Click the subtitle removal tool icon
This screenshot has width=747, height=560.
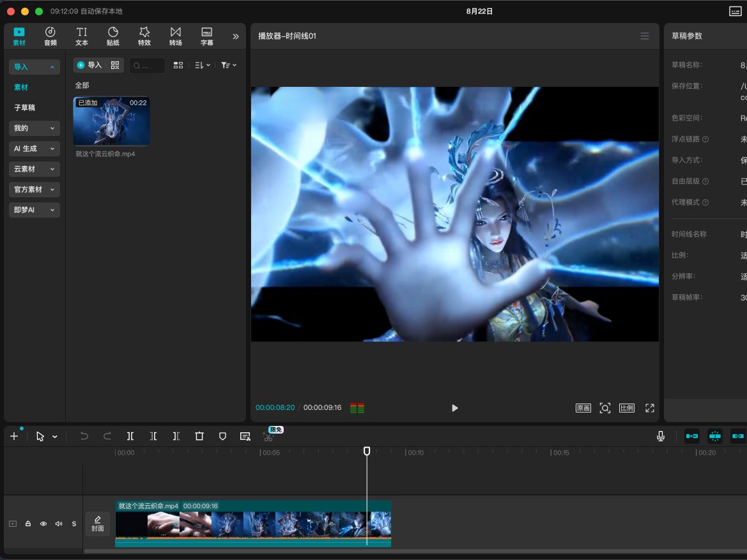click(245, 436)
